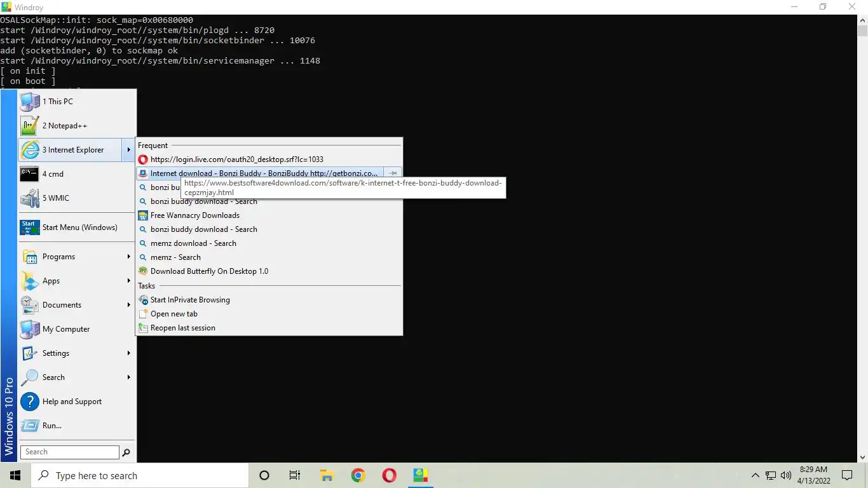Expand the Documents submenu arrow
Viewport: 868px width, 488px height.
(128, 305)
